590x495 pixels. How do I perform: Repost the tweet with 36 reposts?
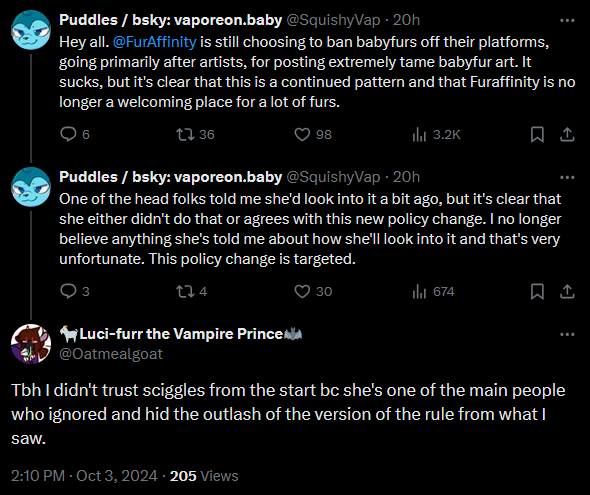195,134
